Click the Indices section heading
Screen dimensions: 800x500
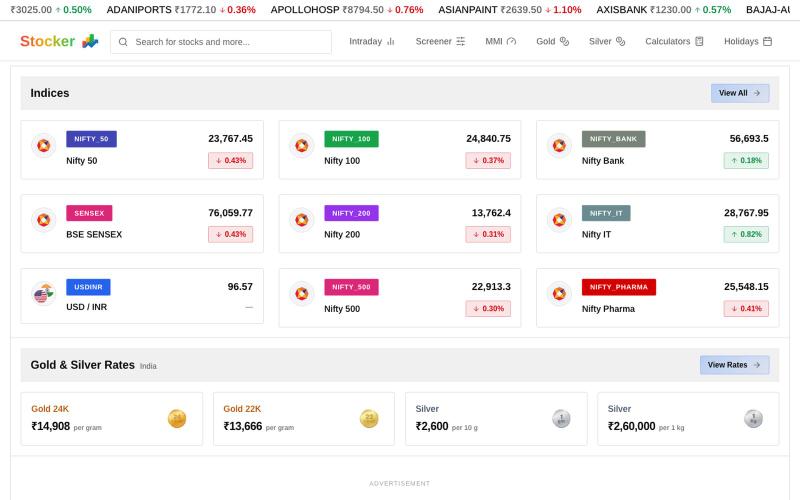[x=50, y=93]
